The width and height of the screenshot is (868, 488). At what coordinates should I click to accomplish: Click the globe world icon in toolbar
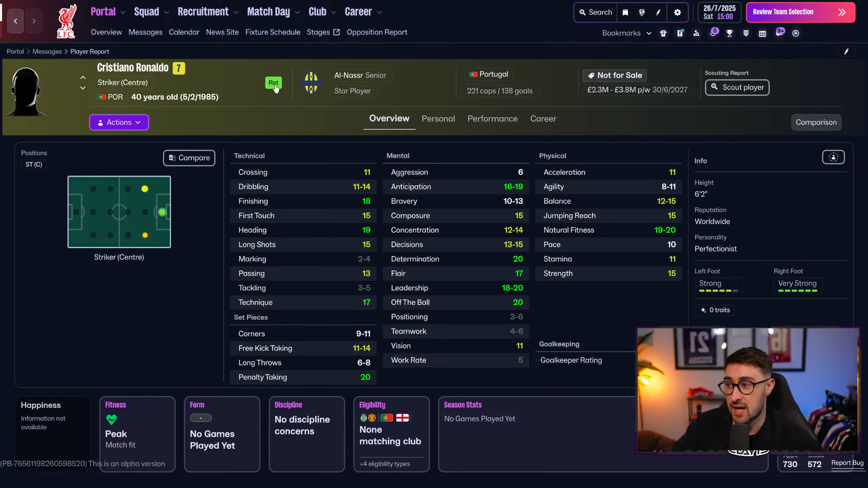point(642,13)
